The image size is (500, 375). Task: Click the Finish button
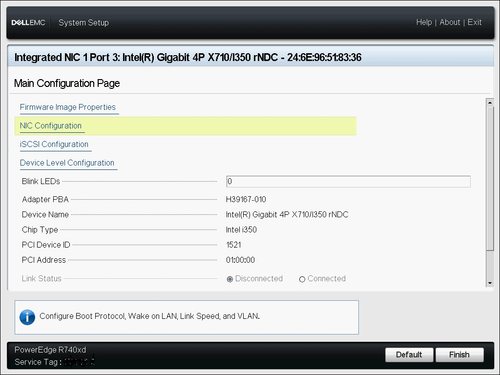[459, 355]
